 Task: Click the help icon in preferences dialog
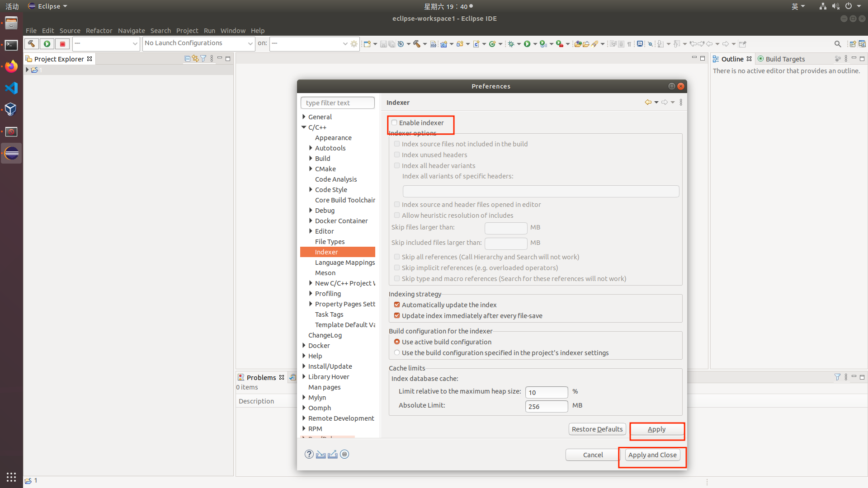[x=309, y=454]
